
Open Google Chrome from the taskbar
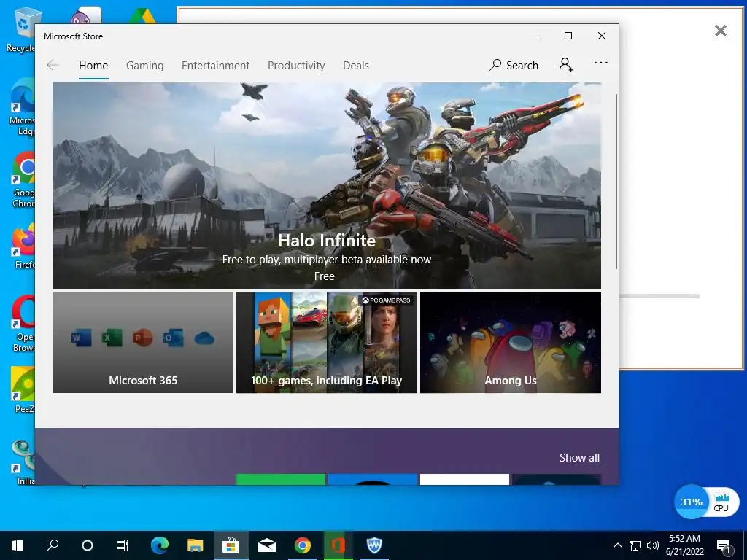tap(303, 545)
